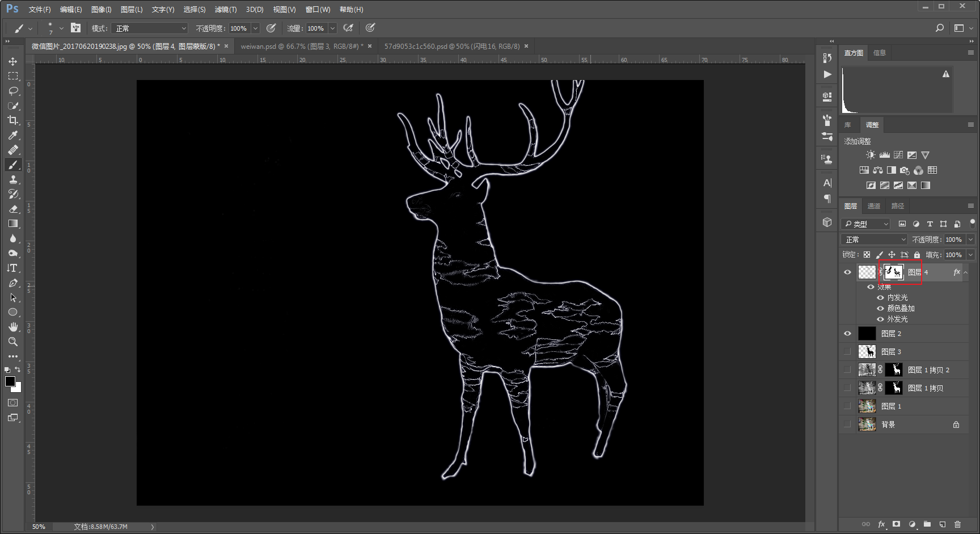Open the search icon in options bar
Viewport: 980px width, 534px height.
coord(940,28)
